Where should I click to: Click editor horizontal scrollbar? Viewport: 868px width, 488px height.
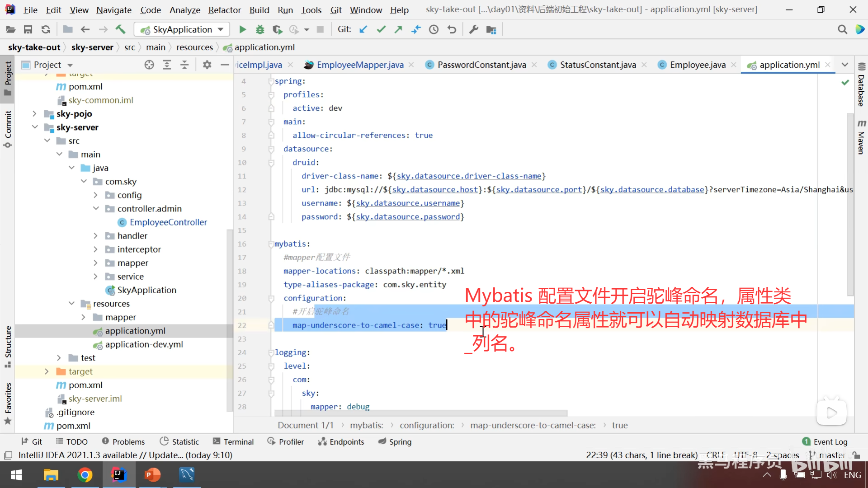420,413
